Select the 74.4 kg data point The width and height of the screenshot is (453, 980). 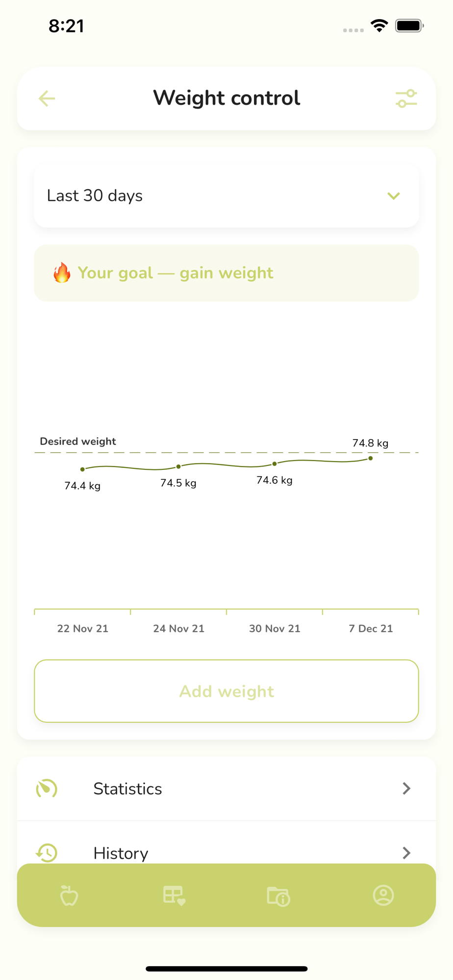click(x=82, y=469)
